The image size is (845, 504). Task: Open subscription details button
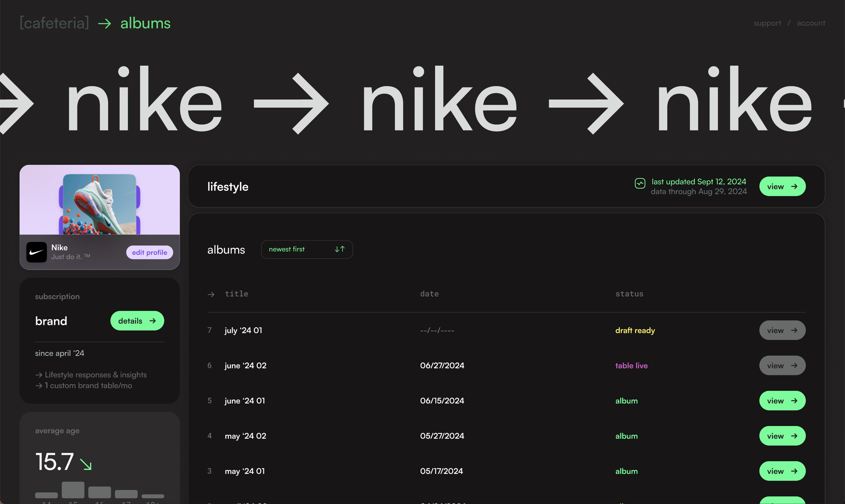(x=137, y=321)
